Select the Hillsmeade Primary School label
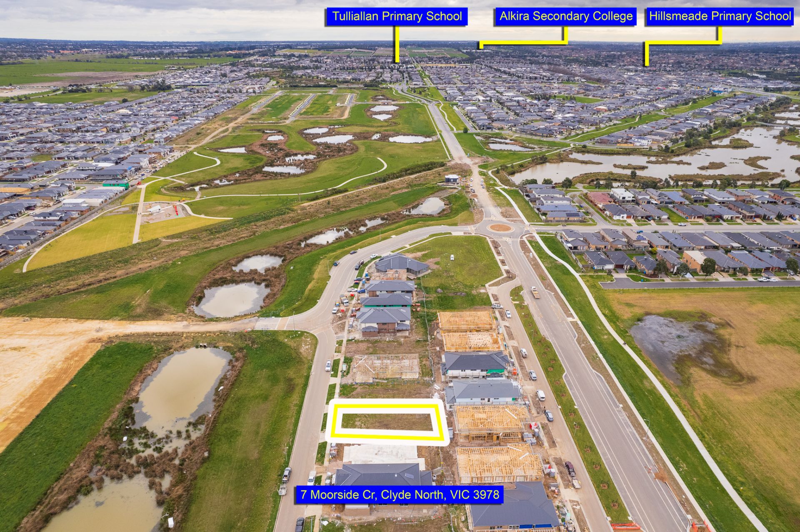Screen dimensions: 800x532 (x=720, y=17)
